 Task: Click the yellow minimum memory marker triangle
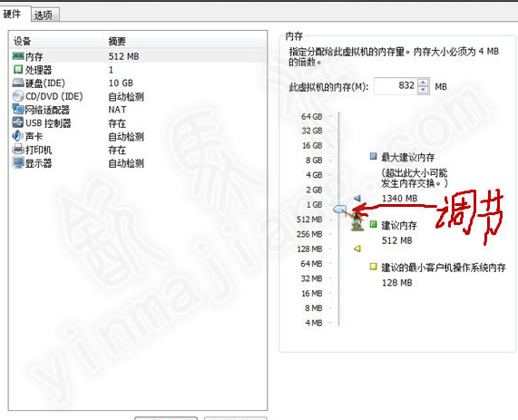coord(357,249)
